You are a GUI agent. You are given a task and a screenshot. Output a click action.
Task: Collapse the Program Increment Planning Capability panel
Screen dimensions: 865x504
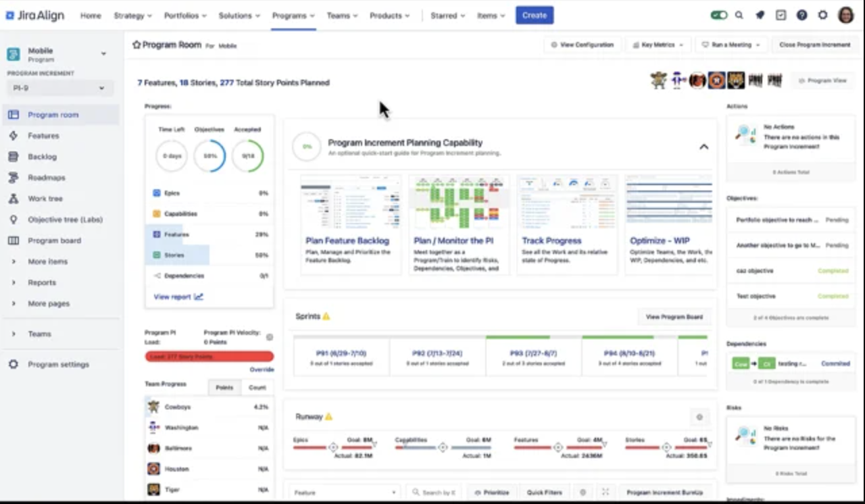[703, 147]
